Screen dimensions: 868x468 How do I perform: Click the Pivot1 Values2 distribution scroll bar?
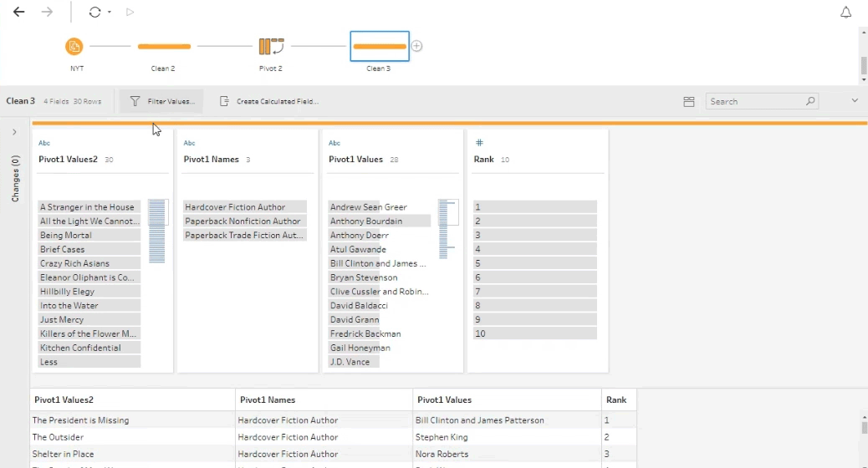(156, 231)
